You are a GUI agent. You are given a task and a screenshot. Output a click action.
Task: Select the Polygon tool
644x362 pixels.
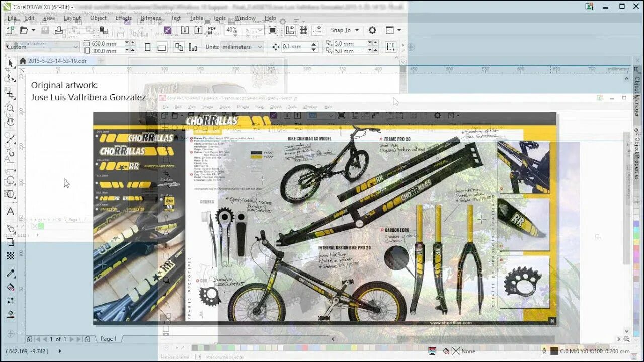tap(10, 194)
